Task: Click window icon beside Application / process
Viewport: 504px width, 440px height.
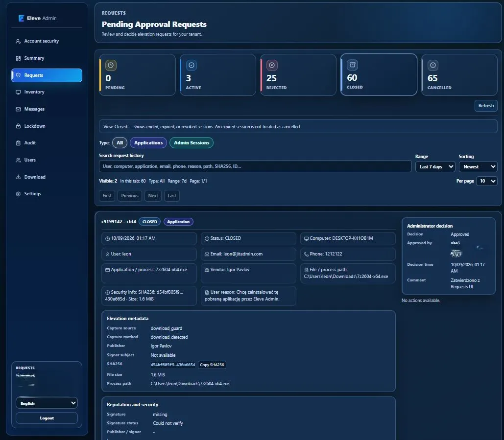Action: [x=107, y=270]
